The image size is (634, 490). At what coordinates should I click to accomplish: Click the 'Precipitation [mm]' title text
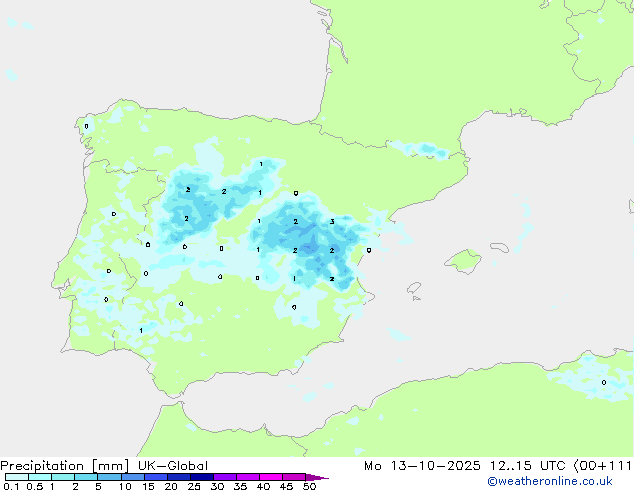tap(65, 466)
